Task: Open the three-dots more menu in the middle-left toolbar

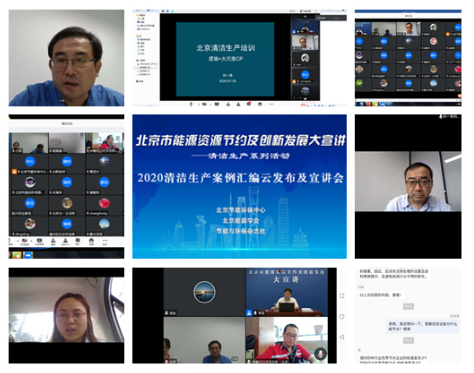Action: 105,240
